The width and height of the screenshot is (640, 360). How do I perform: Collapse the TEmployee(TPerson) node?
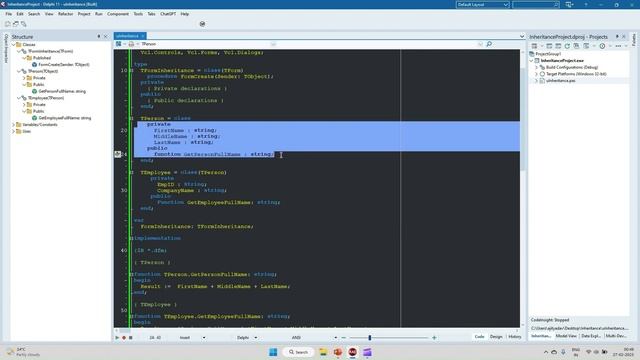coord(19,98)
